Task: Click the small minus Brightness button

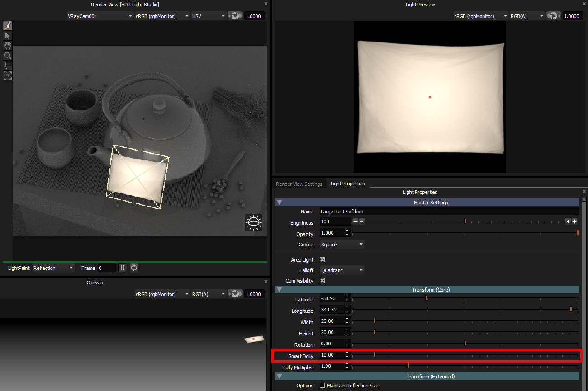Action: pyautogui.click(x=362, y=221)
